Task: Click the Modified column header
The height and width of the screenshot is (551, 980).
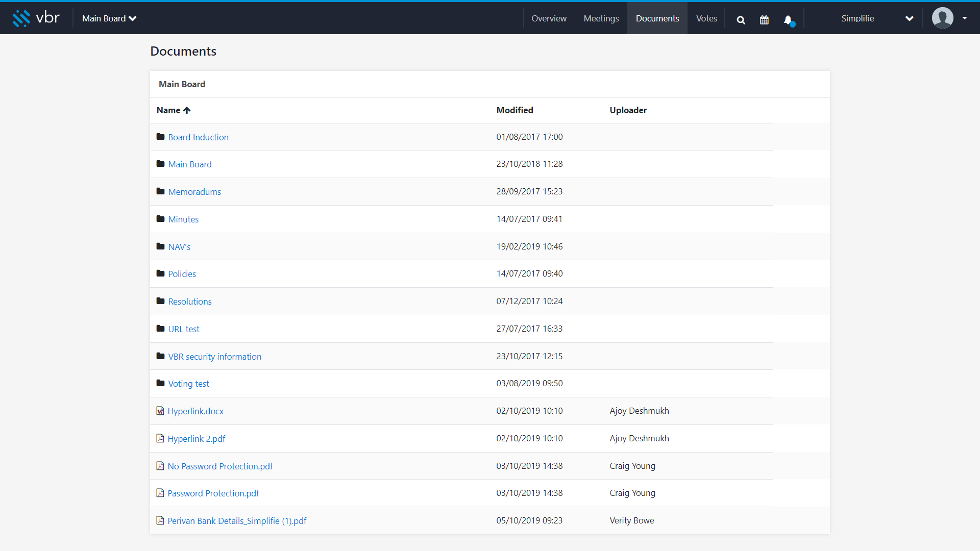Action: coord(514,110)
